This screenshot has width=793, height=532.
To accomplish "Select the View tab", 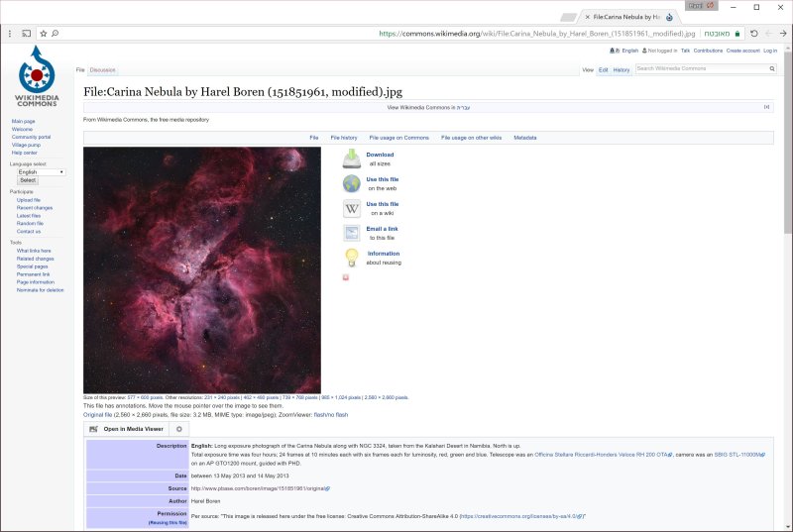I will click(588, 70).
